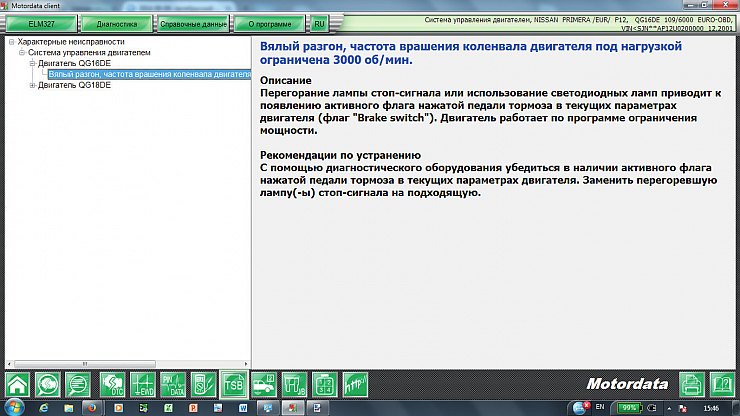This screenshot has width=740, height=416.
Task: Click the tree horizontal scrollbar thumb
Action: (x=85, y=364)
